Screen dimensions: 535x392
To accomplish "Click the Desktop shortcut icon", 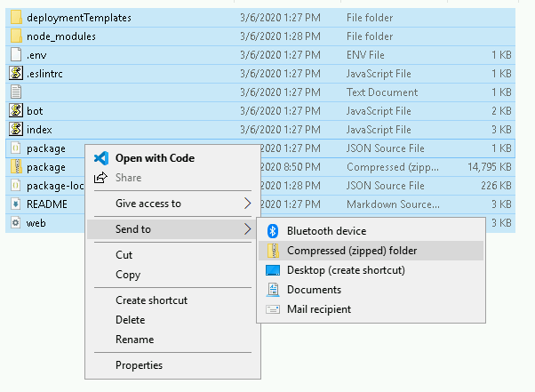I will 272,270.
